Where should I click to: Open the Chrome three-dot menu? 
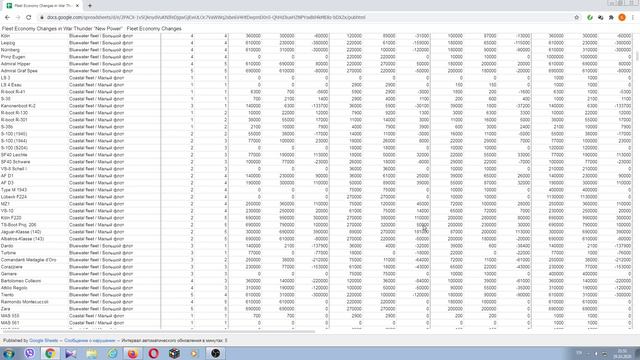coord(633,18)
